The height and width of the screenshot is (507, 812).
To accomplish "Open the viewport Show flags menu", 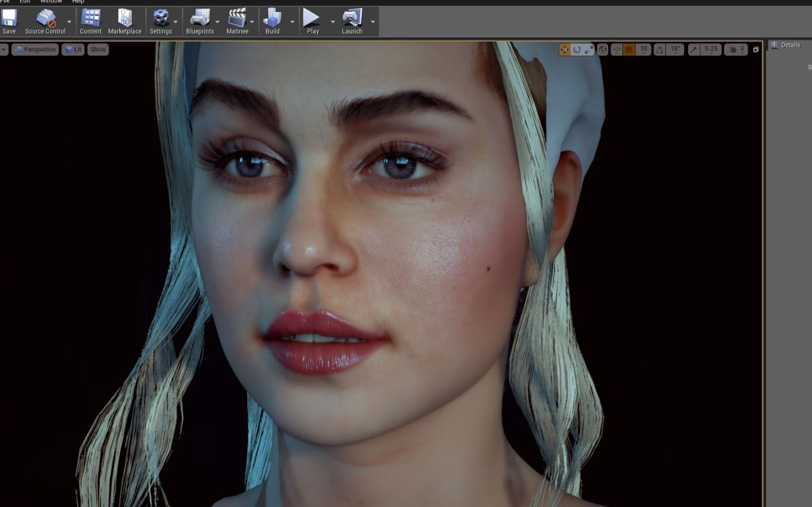I will click(98, 49).
